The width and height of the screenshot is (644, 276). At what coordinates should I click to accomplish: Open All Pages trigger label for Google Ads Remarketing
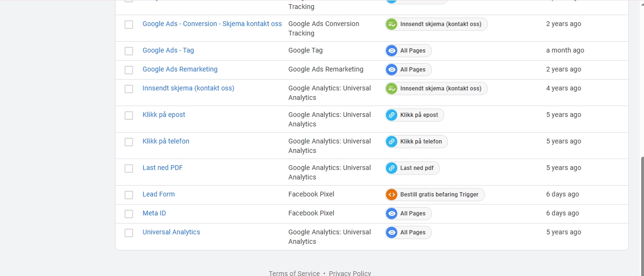pos(413,70)
